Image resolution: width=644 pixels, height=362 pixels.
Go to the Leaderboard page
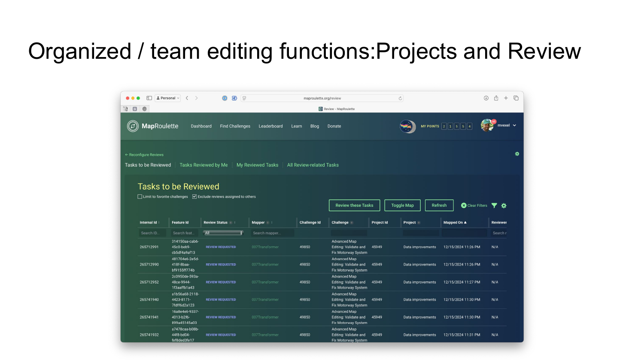coord(271,126)
